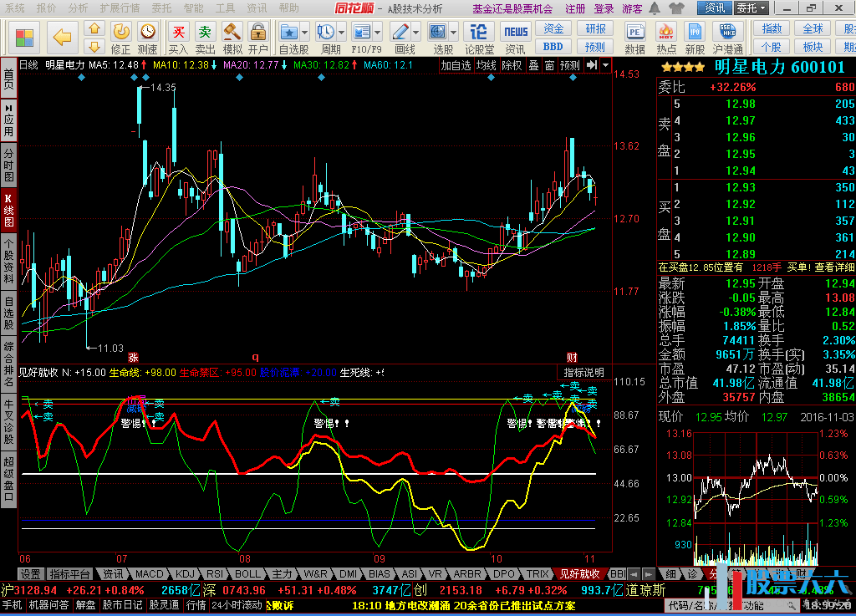Image resolution: width=856 pixels, height=616 pixels.
Task: Switch to K线图 view in sidebar
Action: (x=8, y=210)
